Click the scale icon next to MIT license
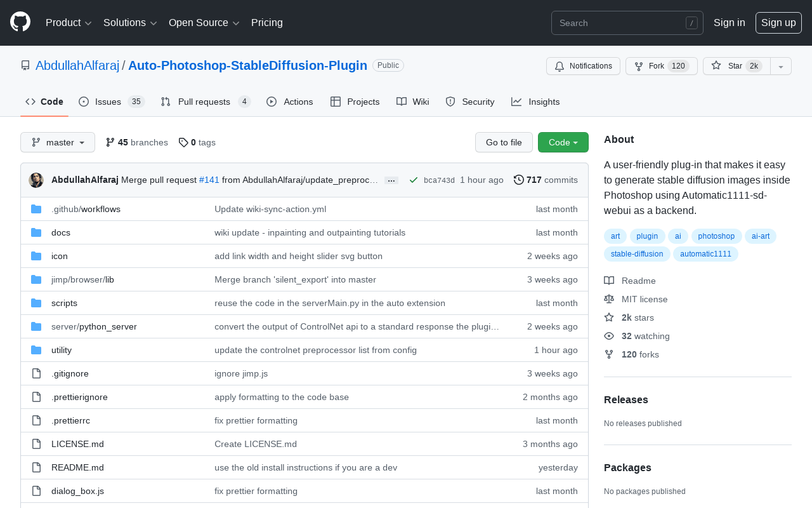This screenshot has width=812, height=508. [x=609, y=299]
